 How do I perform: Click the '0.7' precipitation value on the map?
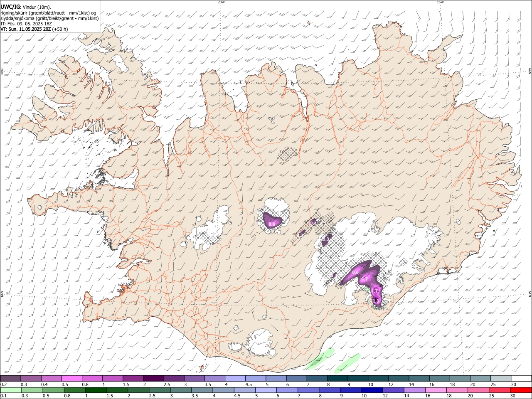pyautogui.click(x=365, y=279)
